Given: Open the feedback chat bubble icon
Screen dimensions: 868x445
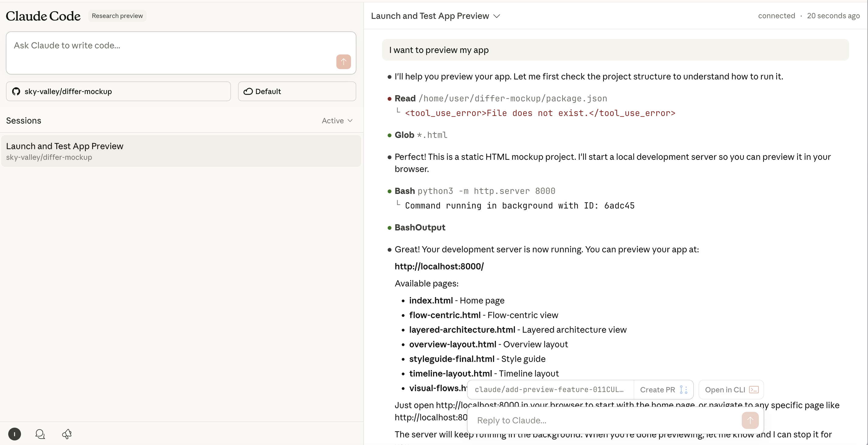Looking at the screenshot, I should (40, 434).
